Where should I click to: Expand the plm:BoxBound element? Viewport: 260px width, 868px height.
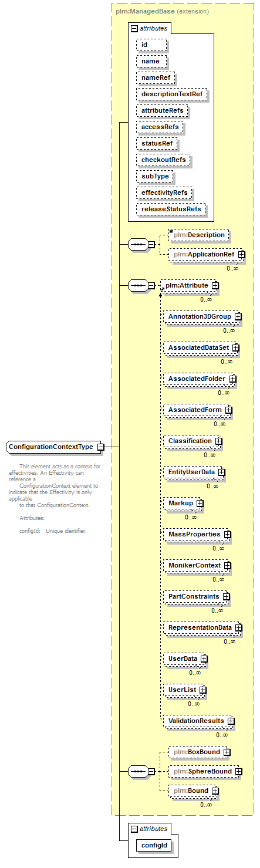pyautogui.click(x=227, y=752)
